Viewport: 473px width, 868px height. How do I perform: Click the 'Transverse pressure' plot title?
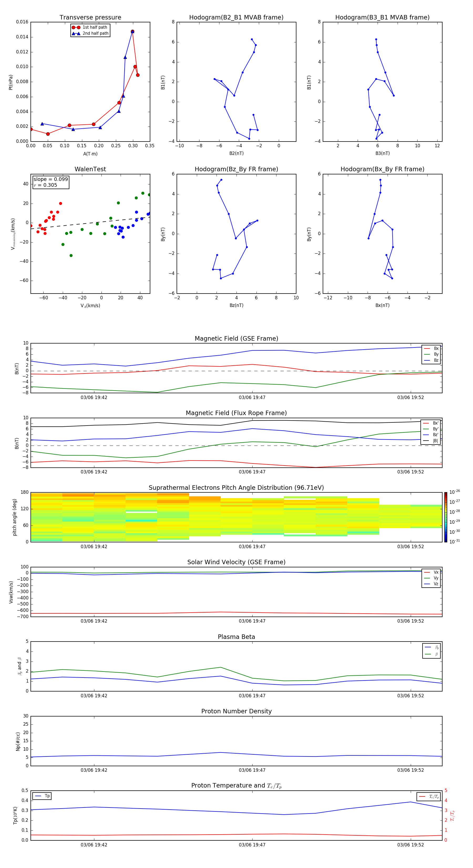click(x=90, y=18)
